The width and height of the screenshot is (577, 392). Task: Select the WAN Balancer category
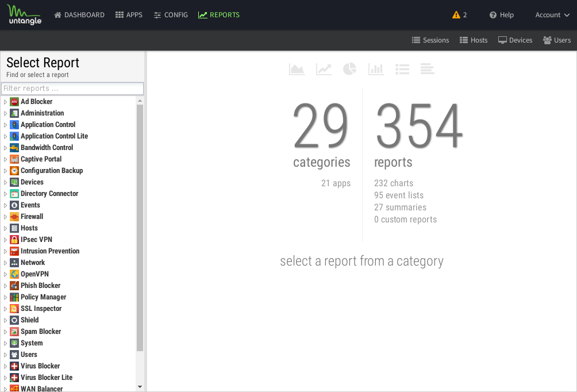41,389
